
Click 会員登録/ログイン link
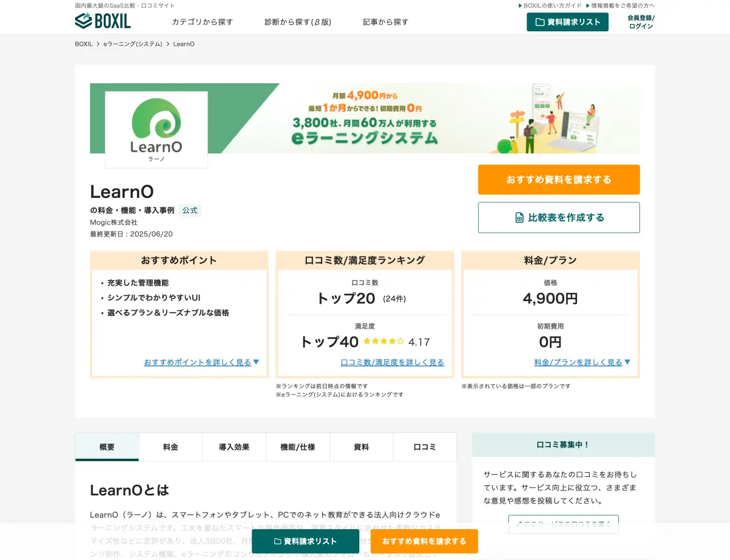(x=641, y=22)
